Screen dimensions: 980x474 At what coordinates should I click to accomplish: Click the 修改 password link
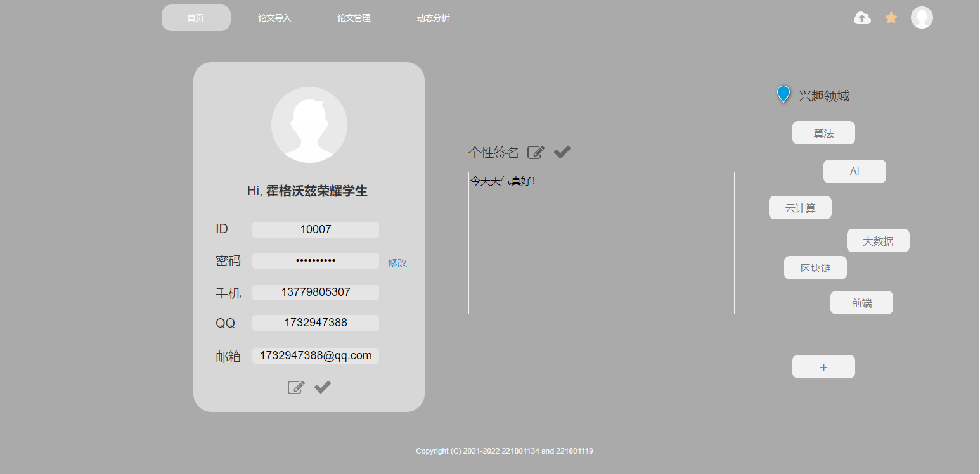click(397, 262)
